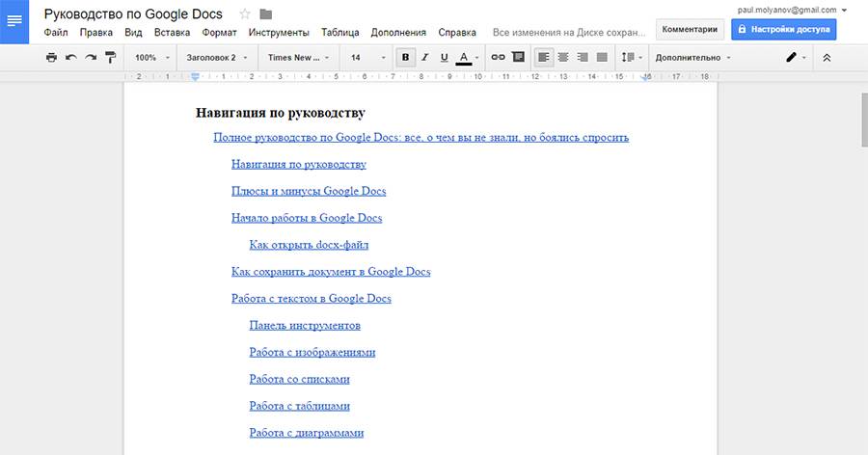The width and height of the screenshot is (868, 455).
Task: Open the Move to folder icon
Action: tap(266, 13)
